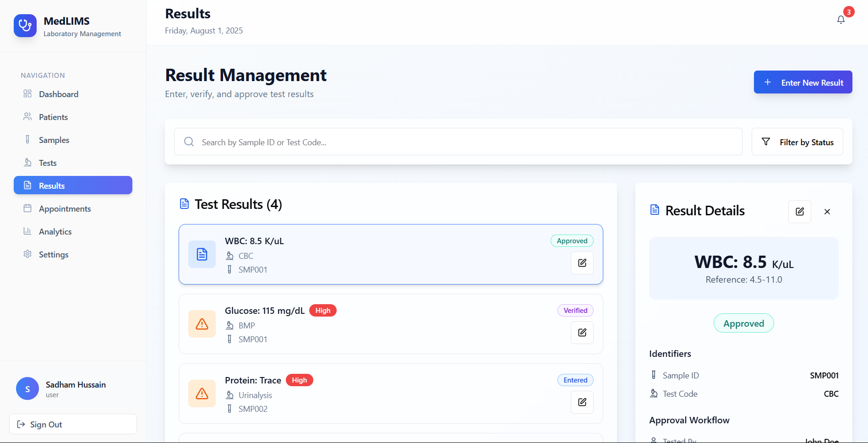Click the MedLIMS stethoscope logo icon

pos(25,26)
